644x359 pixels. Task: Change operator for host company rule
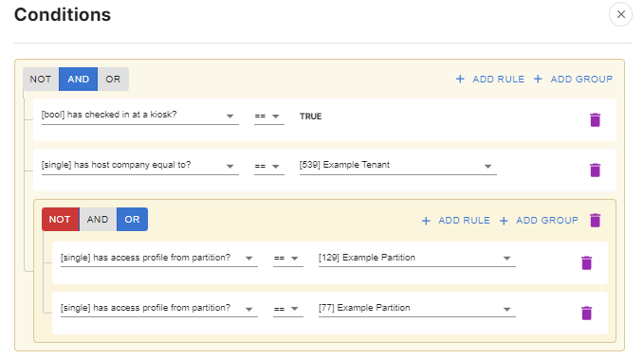click(x=269, y=166)
